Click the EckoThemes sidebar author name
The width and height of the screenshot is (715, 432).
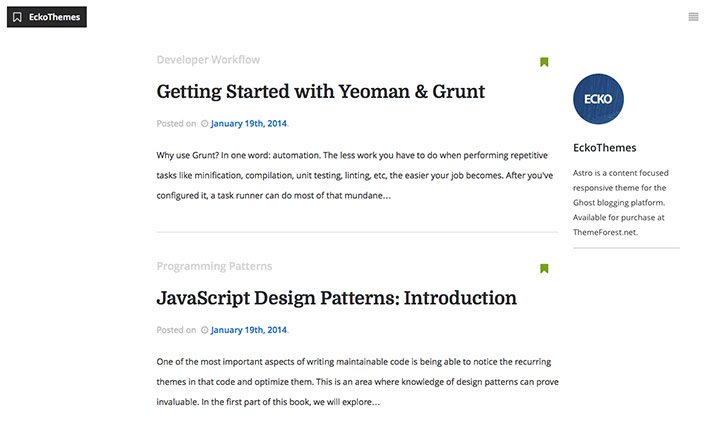point(605,148)
